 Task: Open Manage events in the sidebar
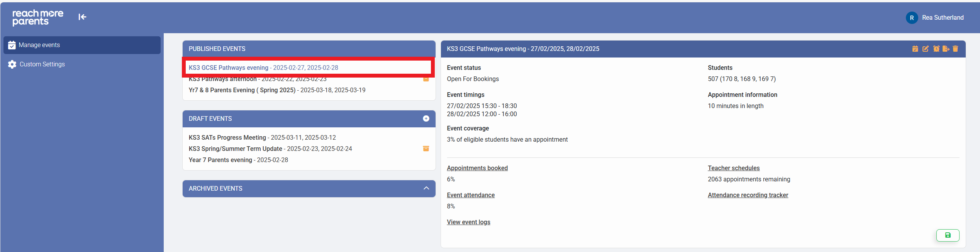39,45
